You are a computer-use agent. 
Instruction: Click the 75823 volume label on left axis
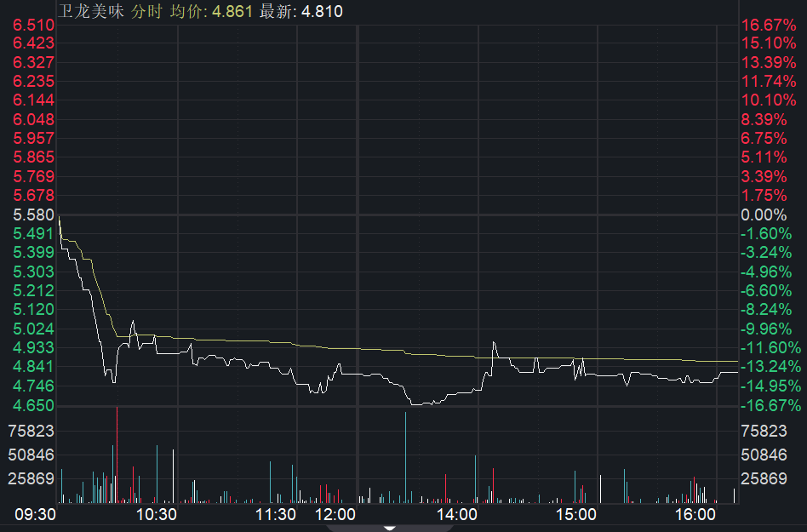(31, 431)
